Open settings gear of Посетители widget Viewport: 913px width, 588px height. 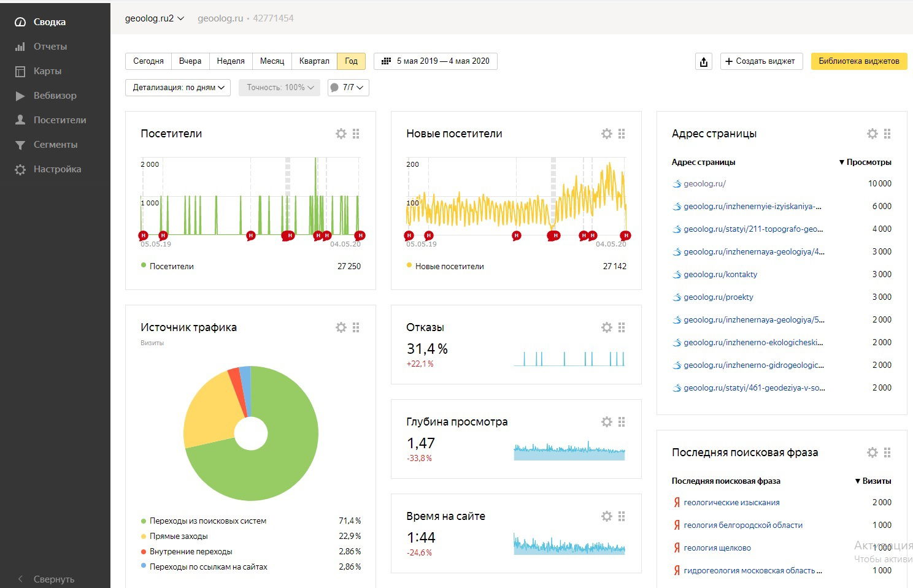coord(341,134)
